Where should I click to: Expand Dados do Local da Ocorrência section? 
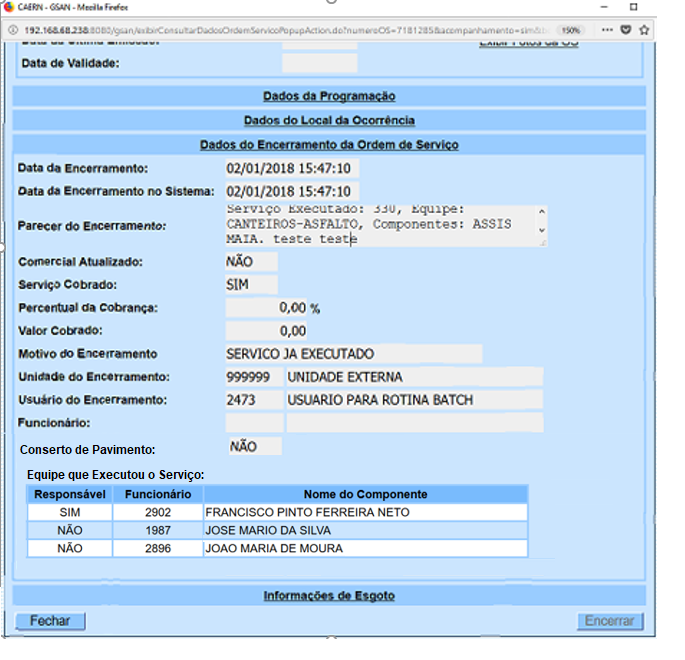(329, 120)
